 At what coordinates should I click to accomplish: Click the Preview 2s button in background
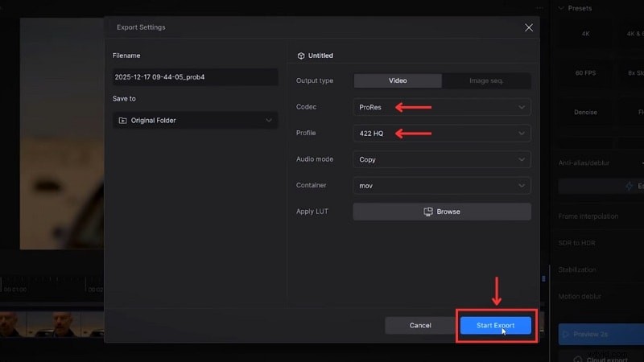click(601, 334)
